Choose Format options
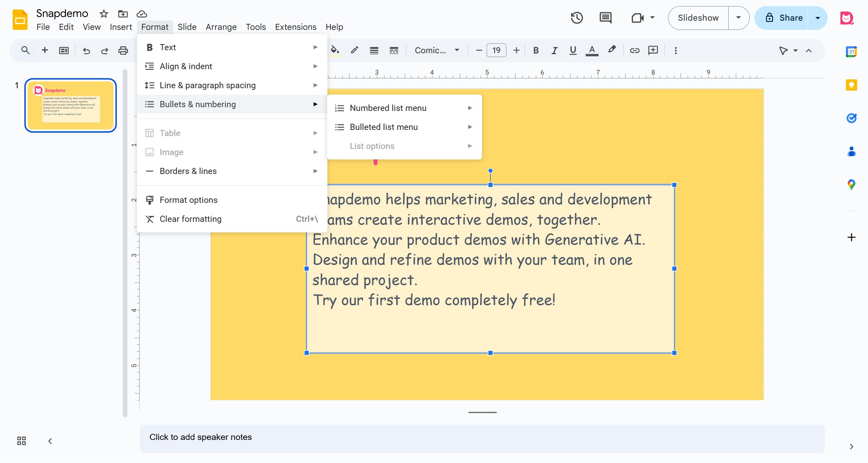 pyautogui.click(x=232, y=200)
